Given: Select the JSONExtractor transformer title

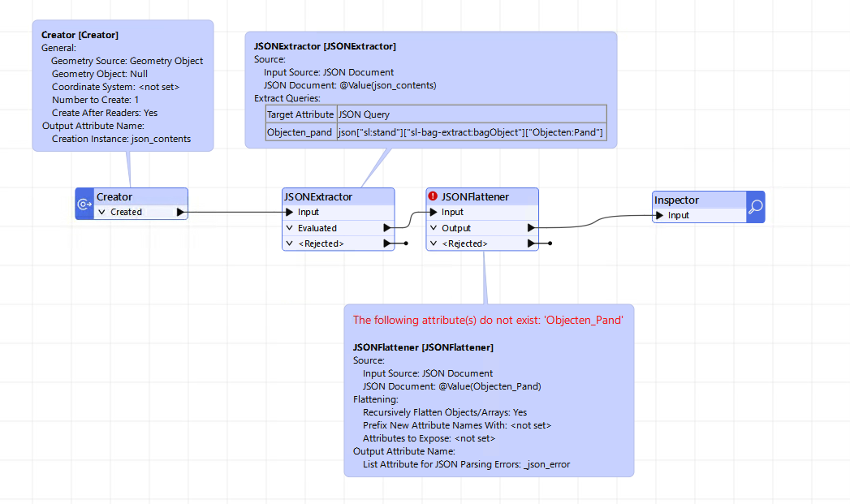Looking at the screenshot, I should [x=318, y=196].
